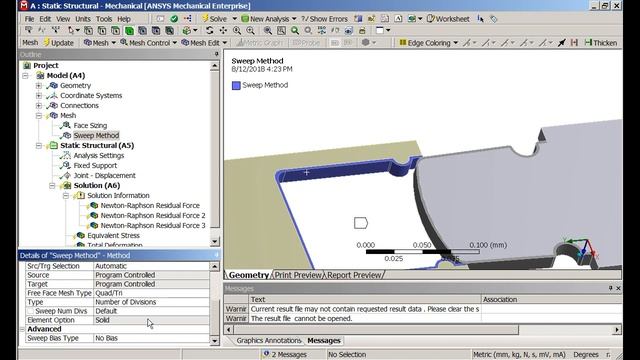Click the messages horizontal scrollbar right arrow
This screenshot has height=360, width=640.
[x=617, y=329]
